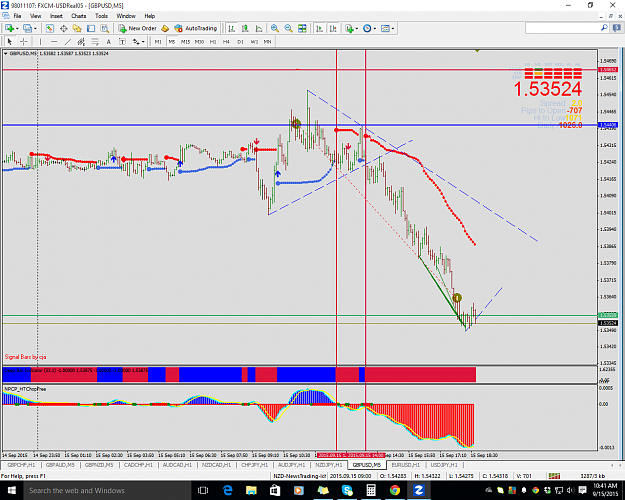Zoom out of the chart
This screenshot has width=625, height=500.
(288, 28)
